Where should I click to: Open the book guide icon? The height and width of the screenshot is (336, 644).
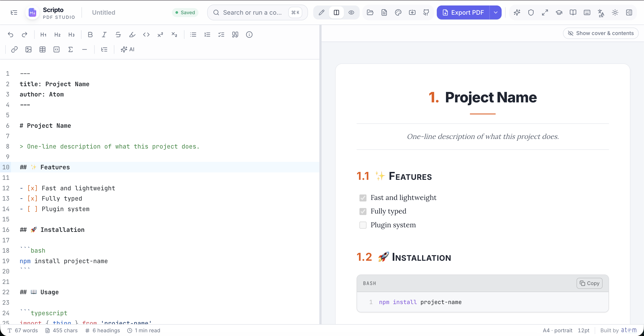coord(573,12)
